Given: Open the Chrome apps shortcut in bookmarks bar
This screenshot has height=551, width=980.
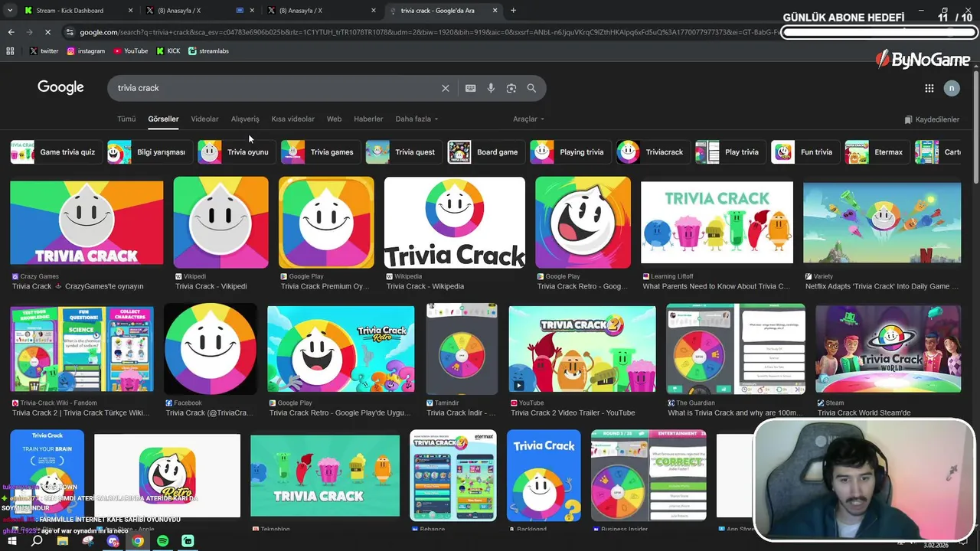Looking at the screenshot, I should coord(10,51).
